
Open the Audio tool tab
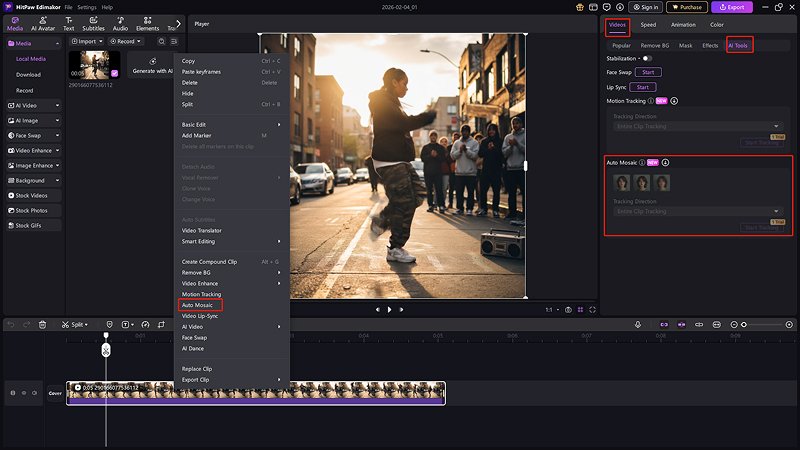point(120,23)
